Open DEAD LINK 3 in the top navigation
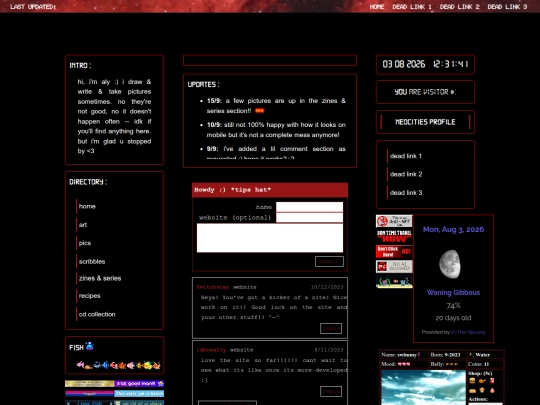Image resolution: width=540 pixels, height=405 pixels. (507, 7)
